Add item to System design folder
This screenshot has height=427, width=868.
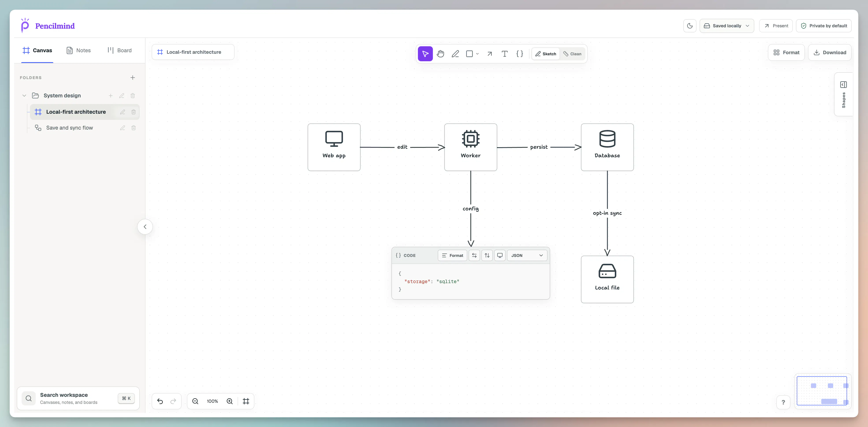click(x=110, y=96)
